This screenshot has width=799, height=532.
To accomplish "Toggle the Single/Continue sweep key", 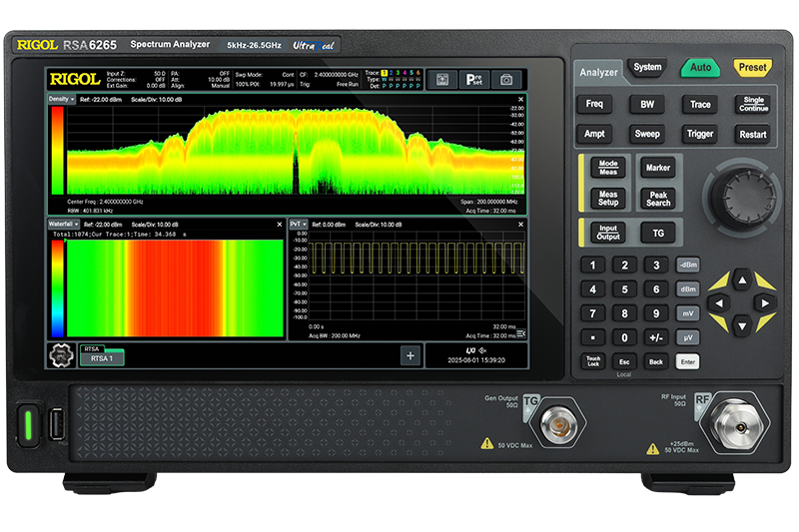I will (x=754, y=105).
